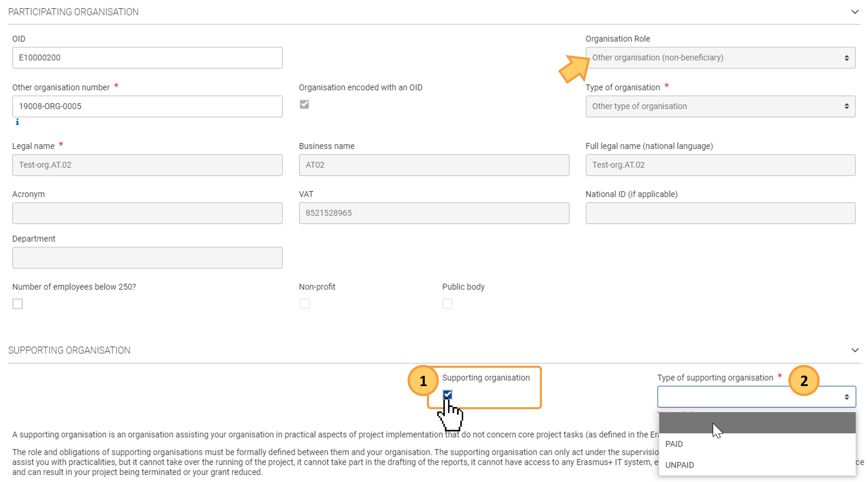Toggle the Public body checkbox
Screen dimensions: 868x482
447,304
